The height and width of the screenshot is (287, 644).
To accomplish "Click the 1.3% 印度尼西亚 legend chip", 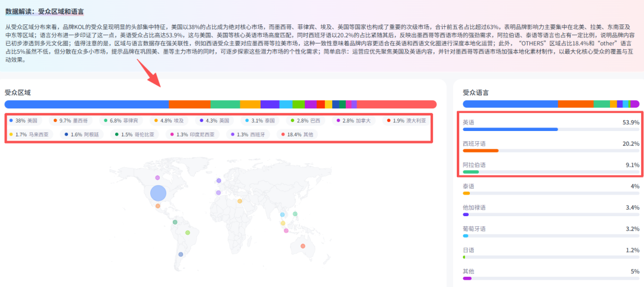I will [191, 134].
